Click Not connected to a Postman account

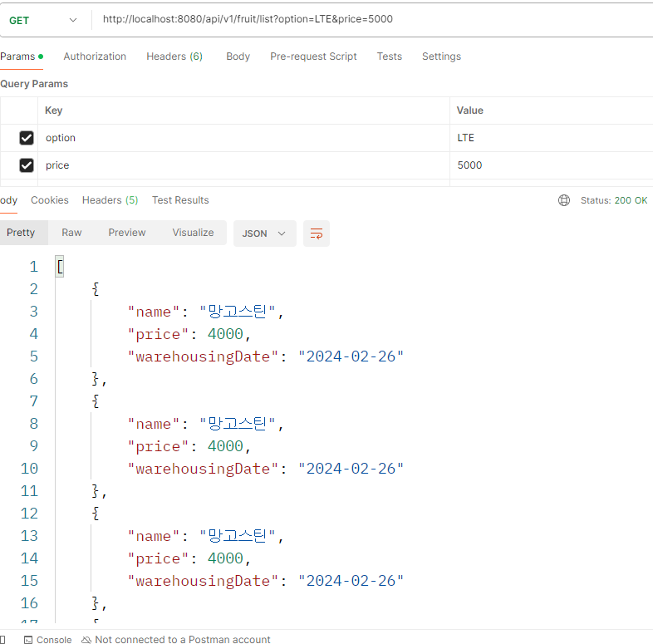[x=176, y=639]
